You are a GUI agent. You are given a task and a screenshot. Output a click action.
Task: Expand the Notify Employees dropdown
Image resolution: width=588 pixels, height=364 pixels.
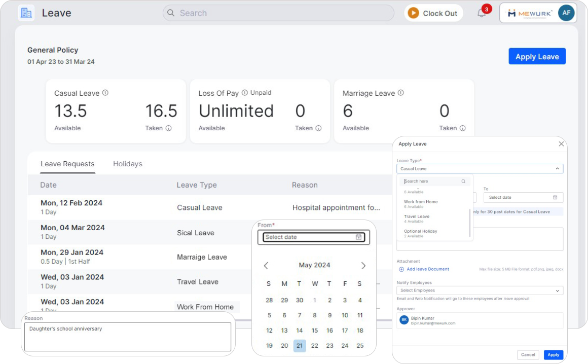coord(558,290)
